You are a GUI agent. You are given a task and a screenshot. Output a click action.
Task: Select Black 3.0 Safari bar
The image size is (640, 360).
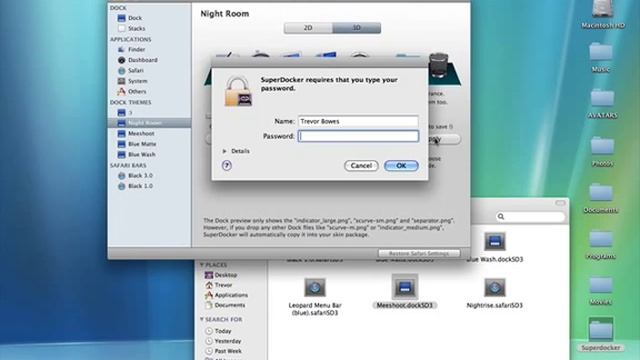point(140,176)
